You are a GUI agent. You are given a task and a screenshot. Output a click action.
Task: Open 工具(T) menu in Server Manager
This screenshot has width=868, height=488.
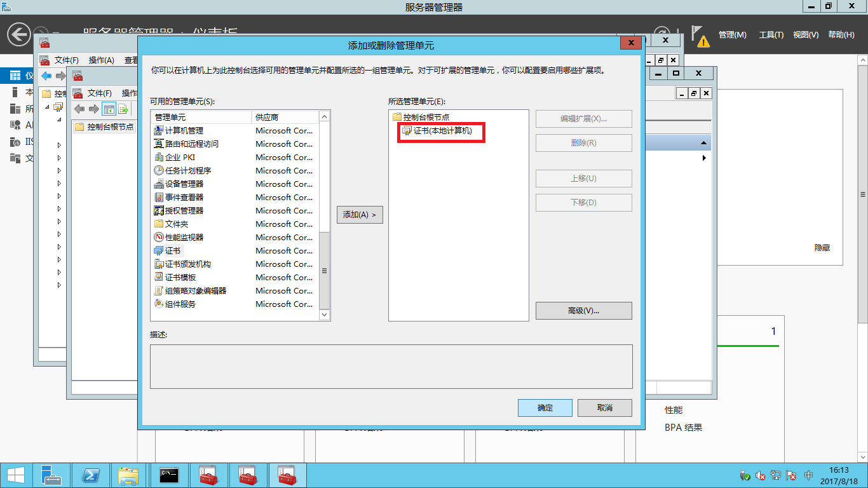coord(771,35)
